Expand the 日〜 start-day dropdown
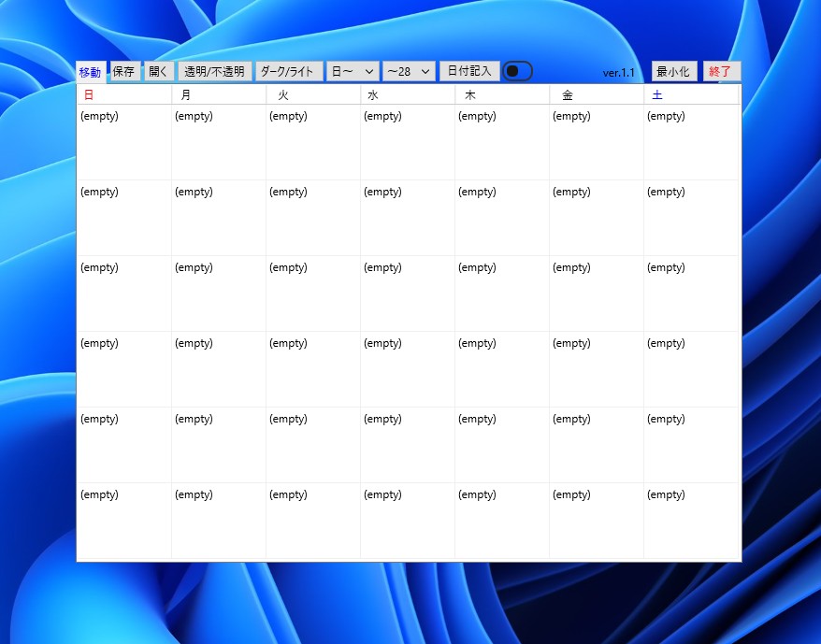 click(353, 72)
